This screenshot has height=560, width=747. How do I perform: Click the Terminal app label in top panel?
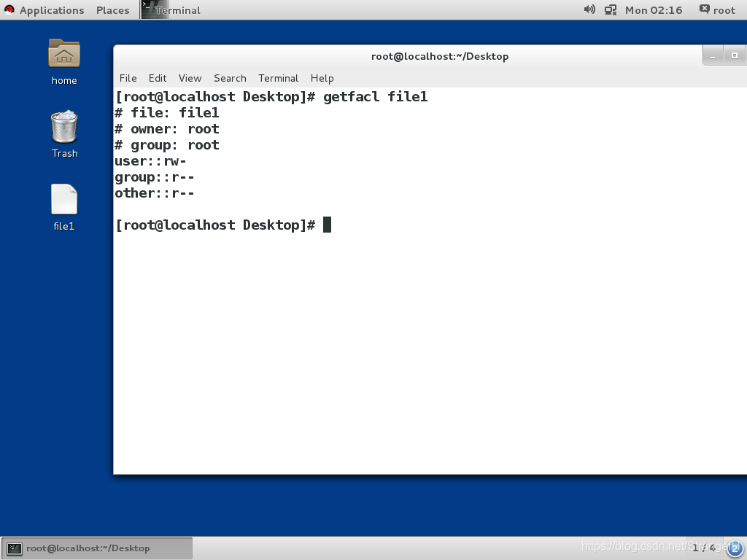click(178, 10)
